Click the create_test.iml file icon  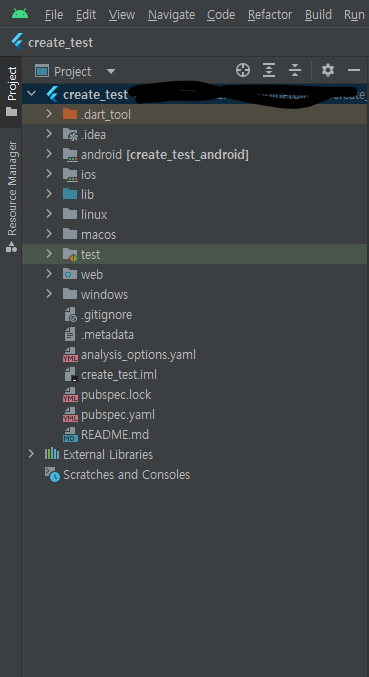(71, 374)
